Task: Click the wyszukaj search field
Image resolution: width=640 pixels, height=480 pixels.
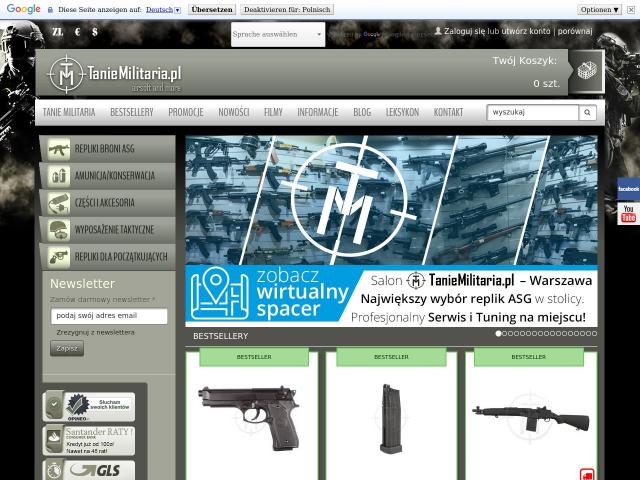Action: [533, 112]
